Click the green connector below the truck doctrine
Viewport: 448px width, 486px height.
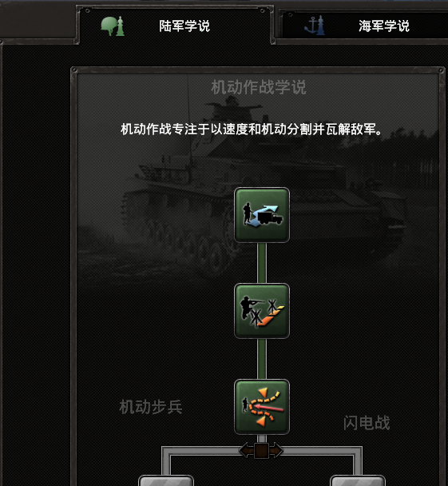pyautogui.click(x=262, y=263)
